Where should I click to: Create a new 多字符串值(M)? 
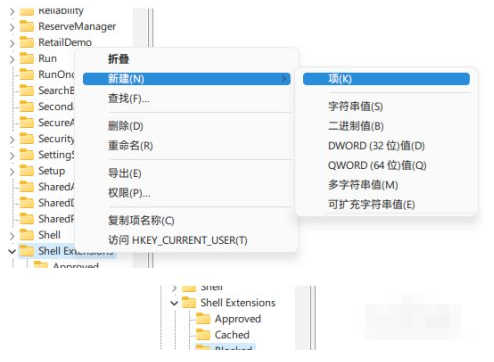pos(386,185)
